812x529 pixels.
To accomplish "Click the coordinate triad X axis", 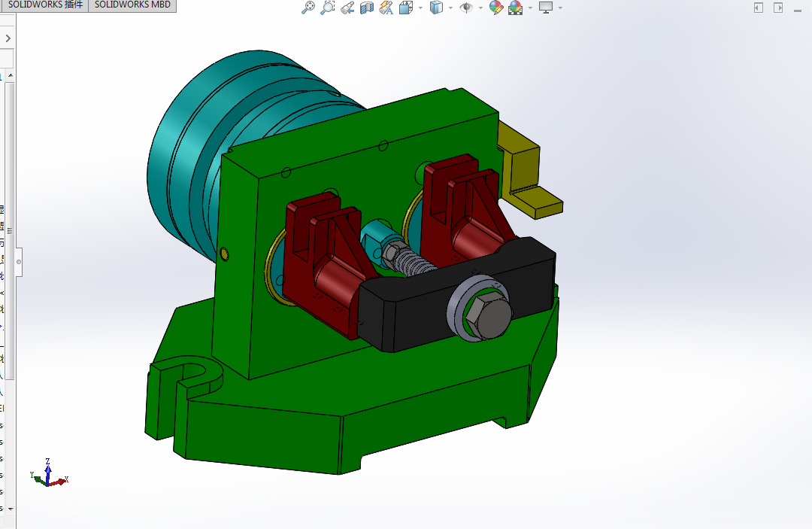I will (59, 481).
